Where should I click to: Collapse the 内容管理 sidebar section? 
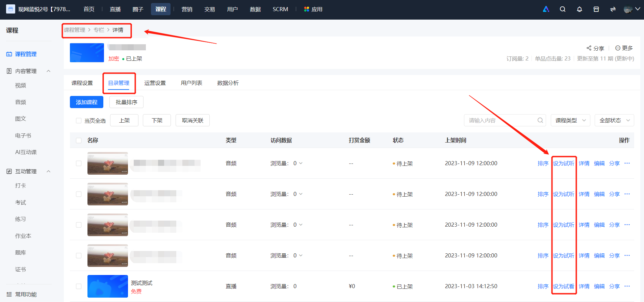pyautogui.click(x=49, y=71)
